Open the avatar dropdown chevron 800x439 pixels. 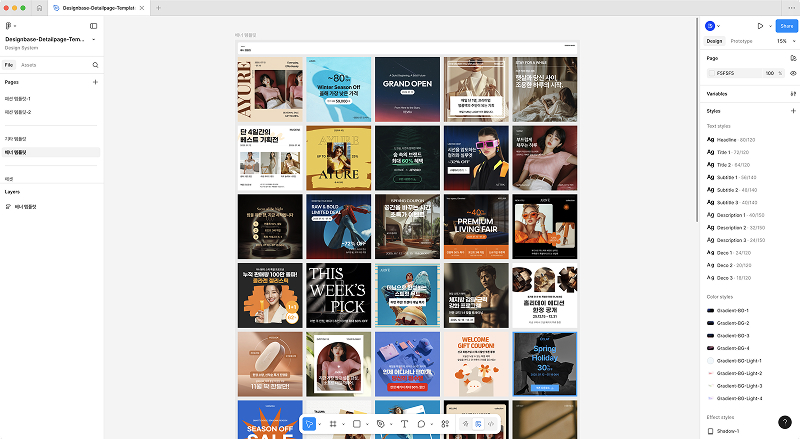(x=719, y=26)
